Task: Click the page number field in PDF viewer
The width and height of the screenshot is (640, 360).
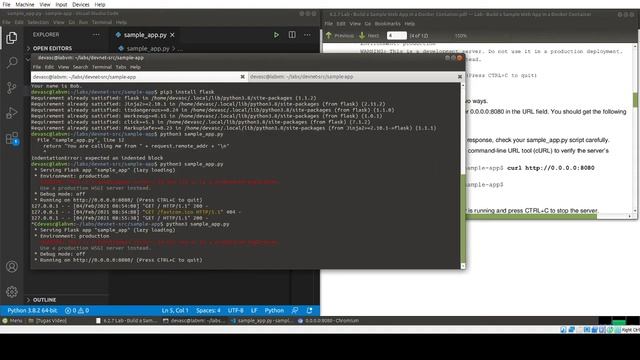Action: [396, 36]
